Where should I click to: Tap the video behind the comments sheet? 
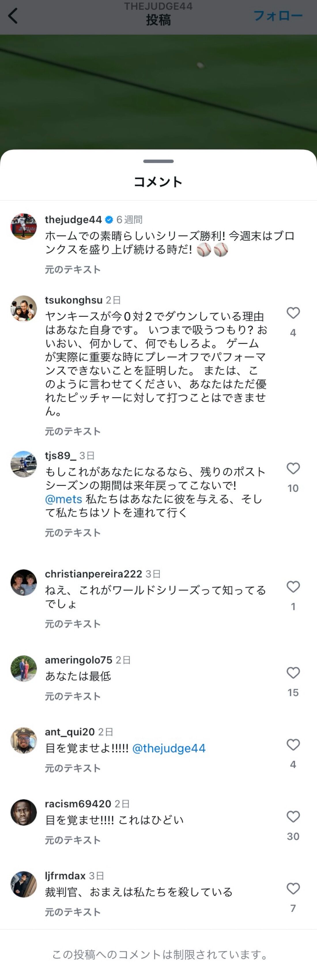point(158,91)
